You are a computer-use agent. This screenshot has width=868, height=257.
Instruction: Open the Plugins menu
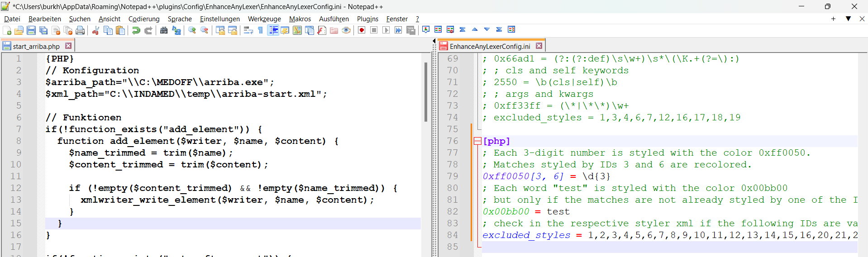click(x=367, y=19)
